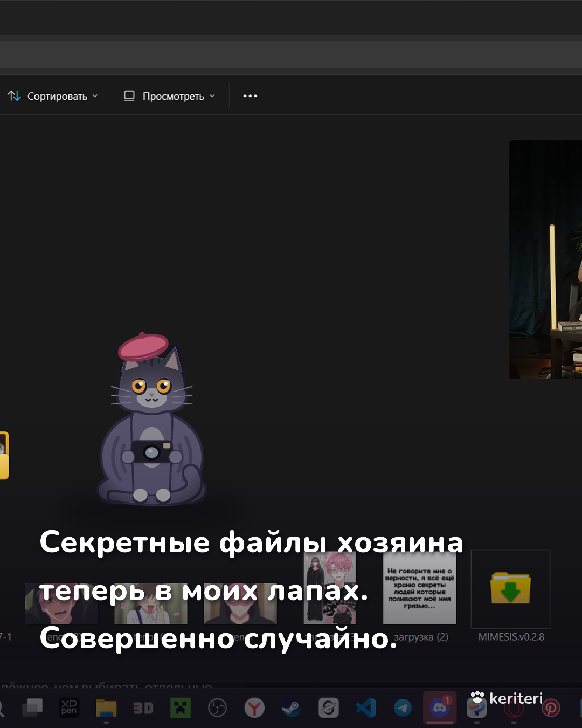Screen dimensions: 582x728
Task: Open Yandex Browser from the taskbar
Action: [x=254, y=708]
